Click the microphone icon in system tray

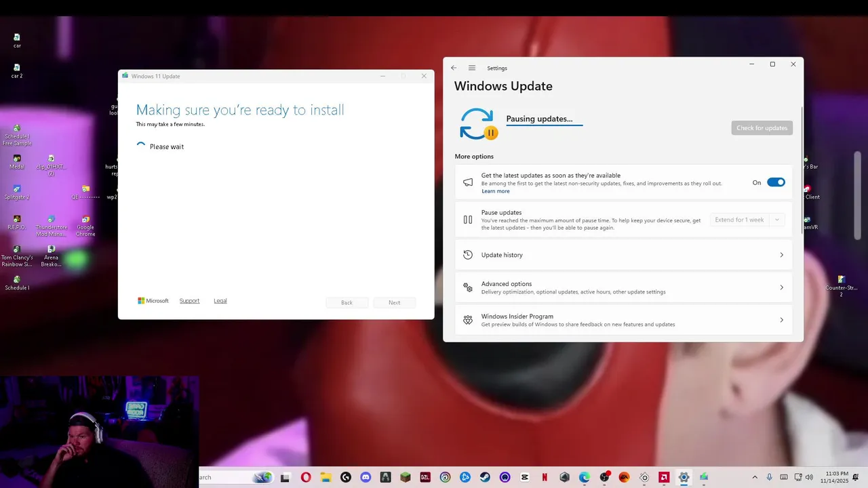(770, 477)
